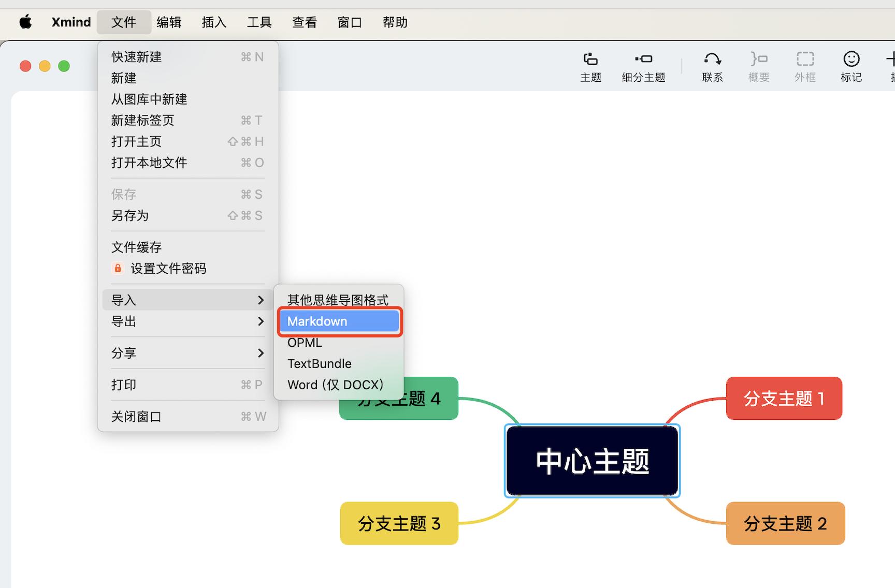Select OPML import option
This screenshot has height=588, width=895.
339,343
